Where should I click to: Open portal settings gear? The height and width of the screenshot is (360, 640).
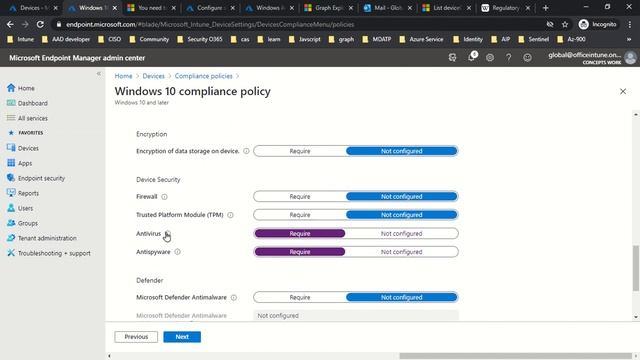pyautogui.click(x=490, y=58)
